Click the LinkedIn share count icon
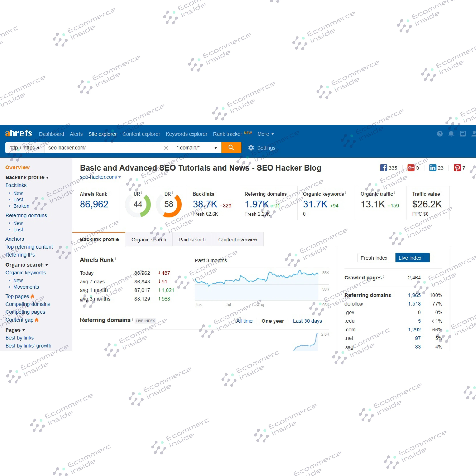Viewport: 476px width, 476px height. 433,168
